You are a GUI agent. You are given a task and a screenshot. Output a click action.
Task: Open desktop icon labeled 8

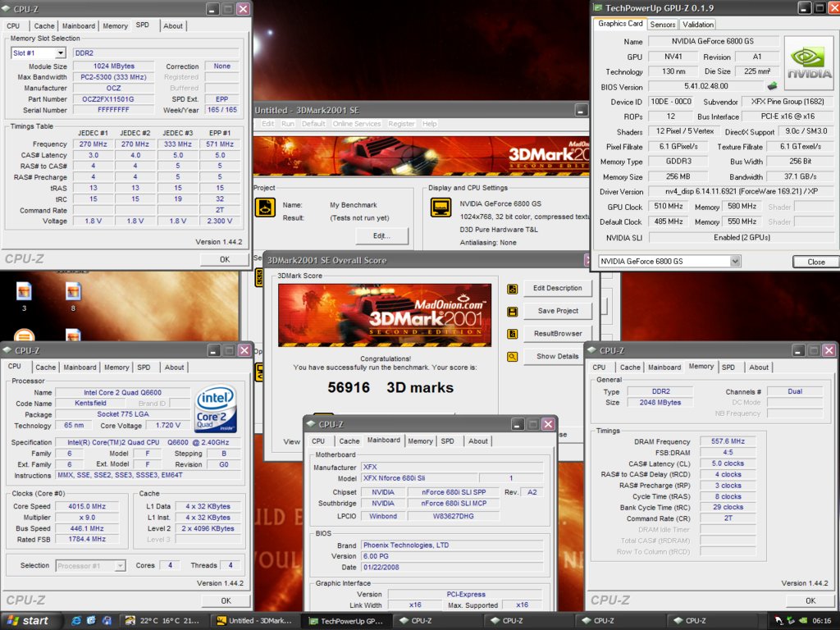point(73,295)
